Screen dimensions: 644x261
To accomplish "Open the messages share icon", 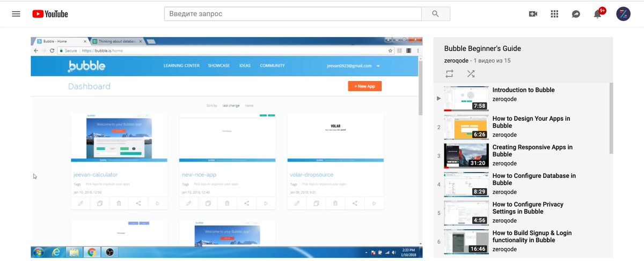I will pyautogui.click(x=576, y=14).
